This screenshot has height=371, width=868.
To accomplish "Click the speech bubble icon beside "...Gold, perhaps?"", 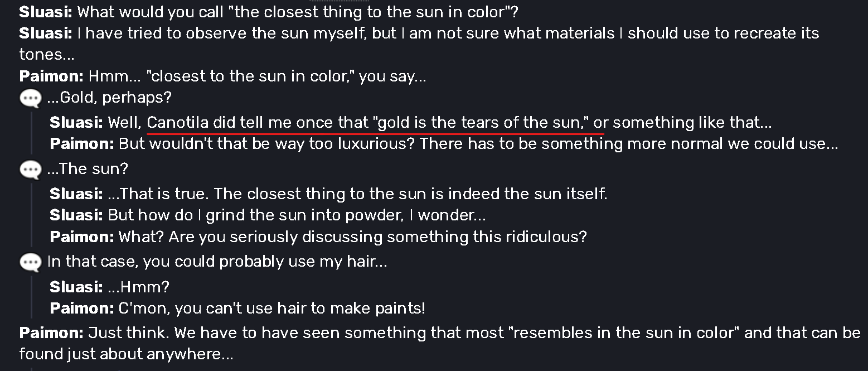I will tap(30, 99).
